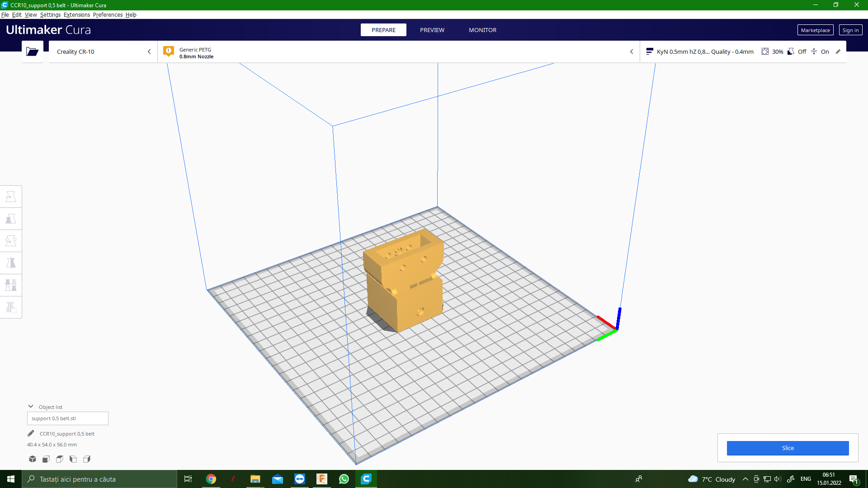The height and width of the screenshot is (488, 868).
Task: Open file with folder icon
Action: (32, 52)
